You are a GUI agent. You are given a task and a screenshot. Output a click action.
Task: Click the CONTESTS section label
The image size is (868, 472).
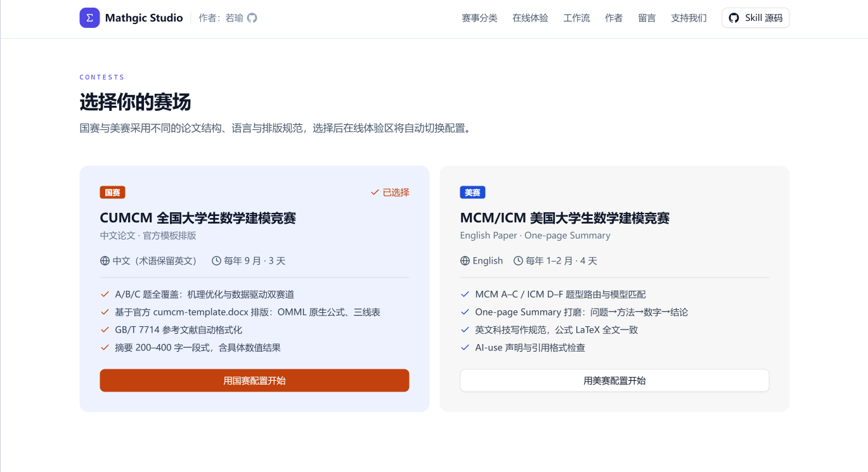click(102, 77)
